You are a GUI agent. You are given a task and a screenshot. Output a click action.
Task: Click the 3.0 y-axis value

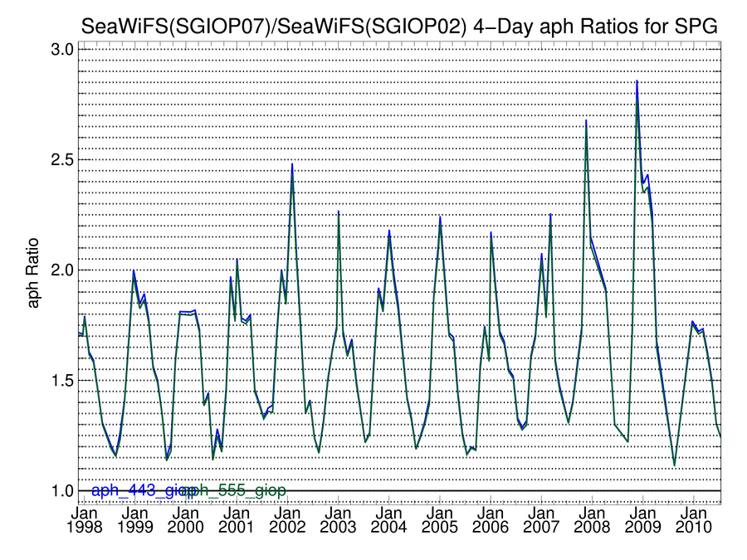pos(62,49)
